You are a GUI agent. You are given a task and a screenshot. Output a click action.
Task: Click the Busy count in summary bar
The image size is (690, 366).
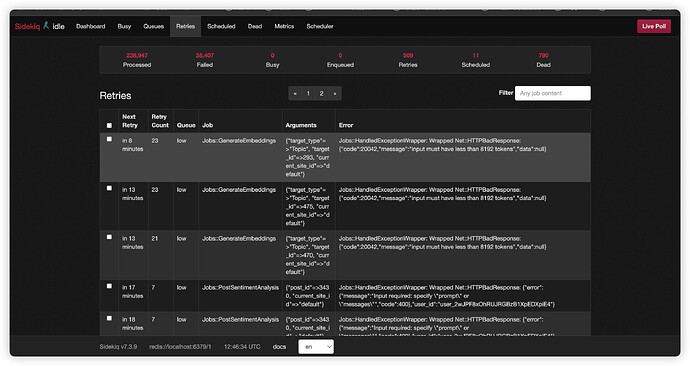(272, 56)
